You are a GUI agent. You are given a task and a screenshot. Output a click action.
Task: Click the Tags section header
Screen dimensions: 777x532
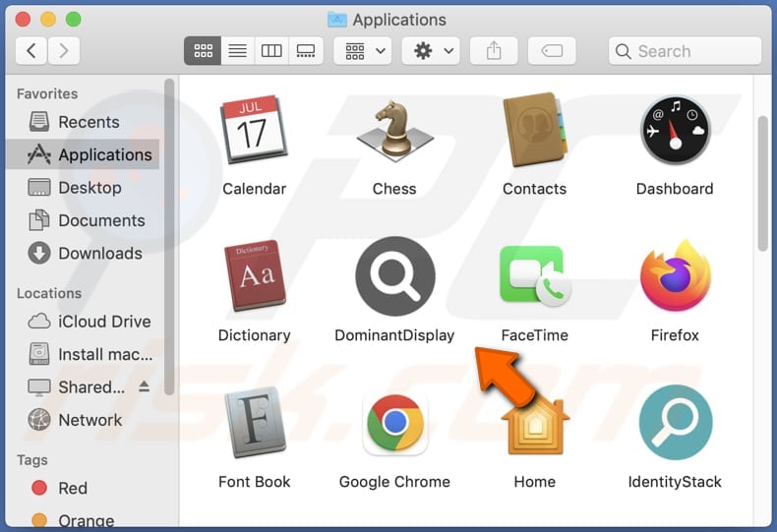32,460
